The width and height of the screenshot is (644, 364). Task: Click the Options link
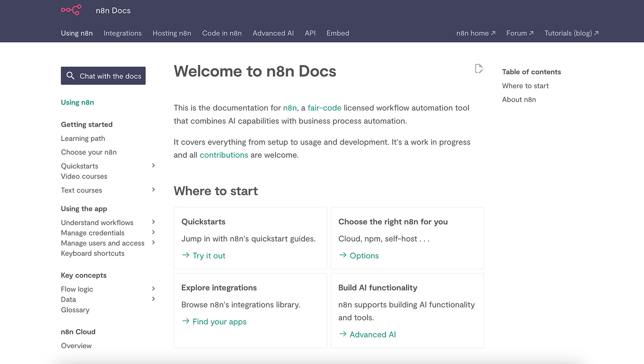pos(364,256)
